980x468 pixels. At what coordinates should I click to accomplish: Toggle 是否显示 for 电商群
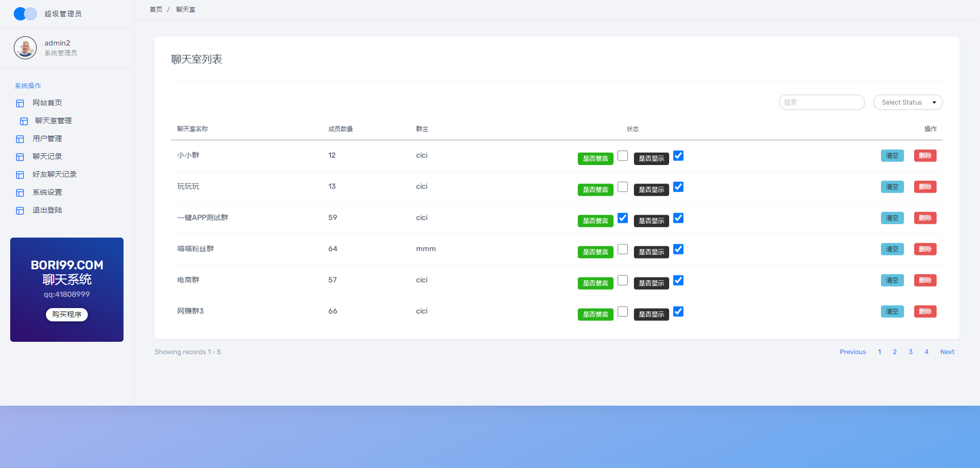coord(678,280)
